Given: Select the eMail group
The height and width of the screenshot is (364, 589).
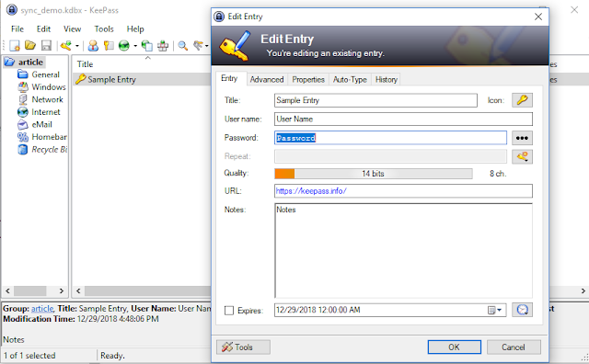Looking at the screenshot, I should click(x=41, y=124).
